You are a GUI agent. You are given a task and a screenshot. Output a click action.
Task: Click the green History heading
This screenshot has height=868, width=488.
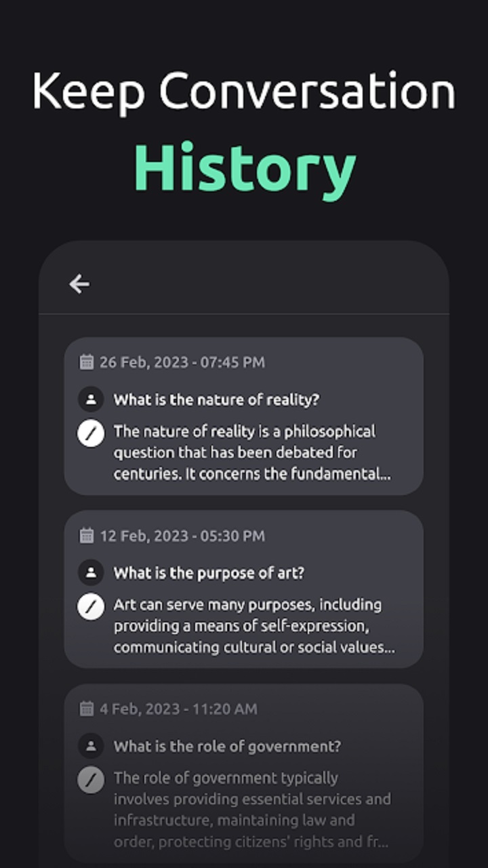point(245,170)
